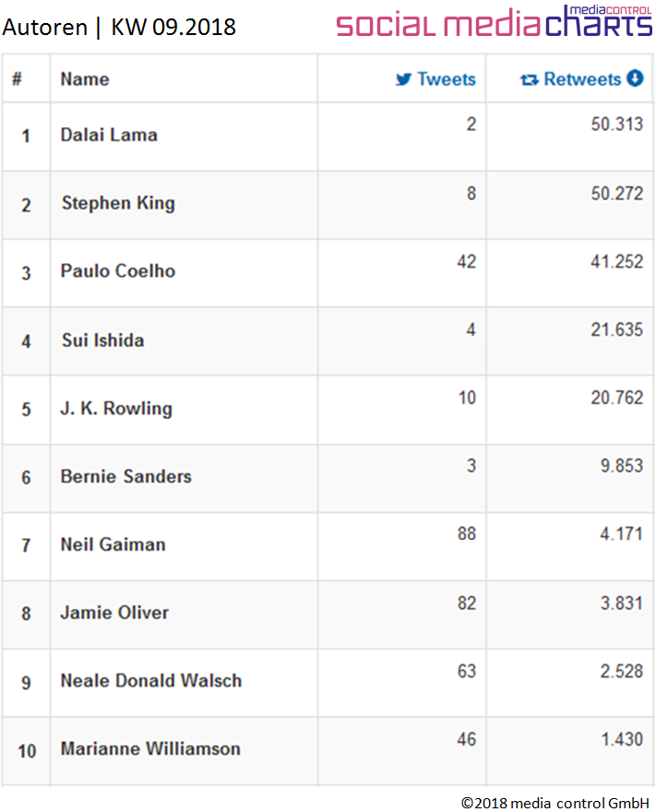Click the Twitter bird icon in the Tweets header
This screenshot has height=812, width=656.
point(404,79)
